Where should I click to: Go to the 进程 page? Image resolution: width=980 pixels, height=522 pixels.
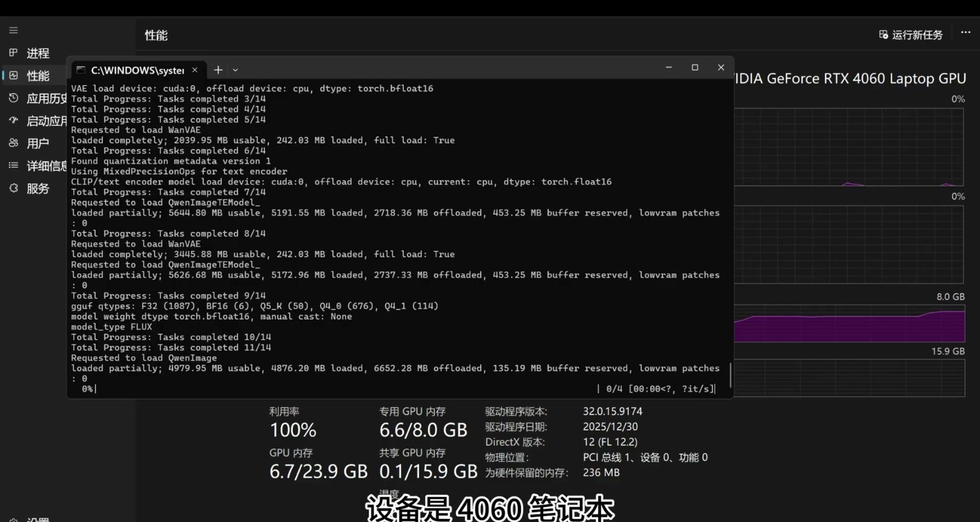38,53
